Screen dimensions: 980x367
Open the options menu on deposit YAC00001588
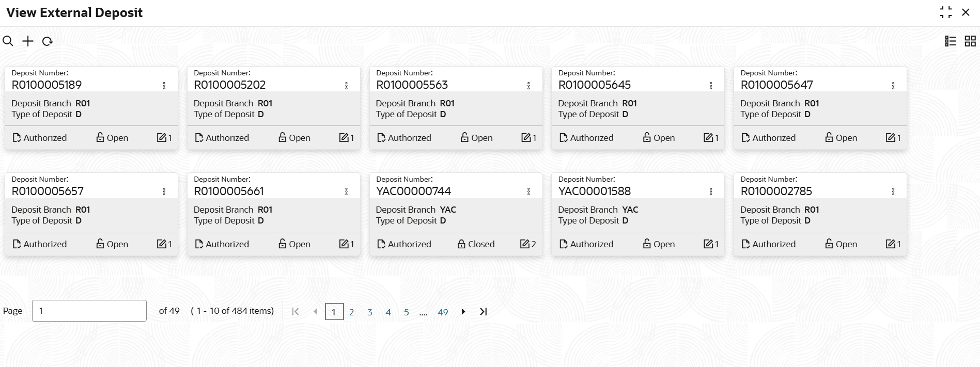tap(711, 191)
